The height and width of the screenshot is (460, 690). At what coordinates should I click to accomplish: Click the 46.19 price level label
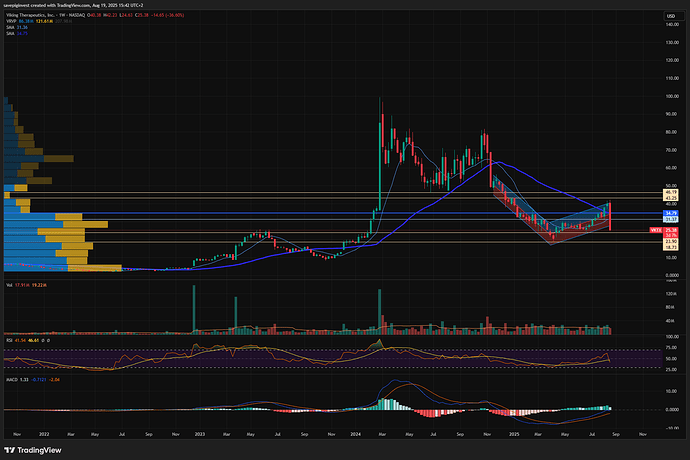tap(671, 192)
